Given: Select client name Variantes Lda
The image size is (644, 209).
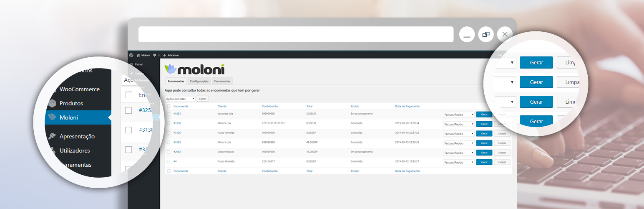Looking at the screenshot, I should [226, 114].
